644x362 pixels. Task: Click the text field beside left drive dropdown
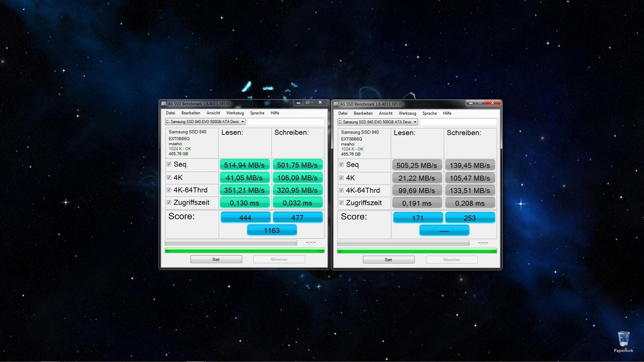(286, 122)
